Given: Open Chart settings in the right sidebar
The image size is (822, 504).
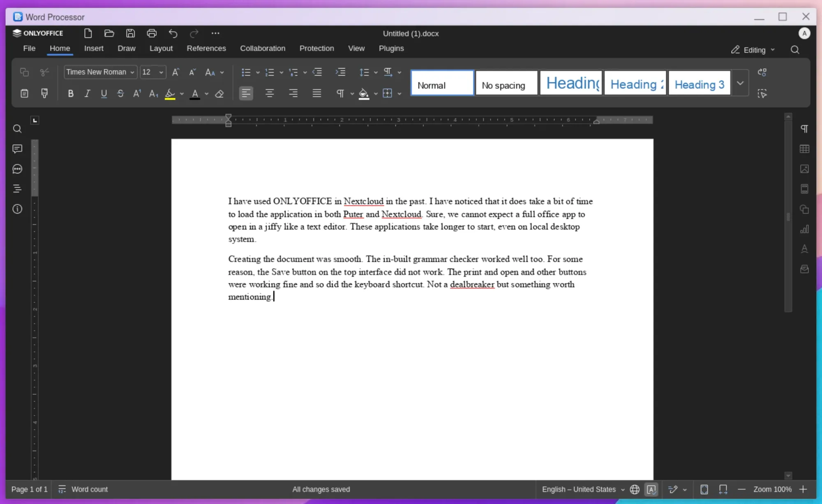Looking at the screenshot, I should click(x=804, y=229).
